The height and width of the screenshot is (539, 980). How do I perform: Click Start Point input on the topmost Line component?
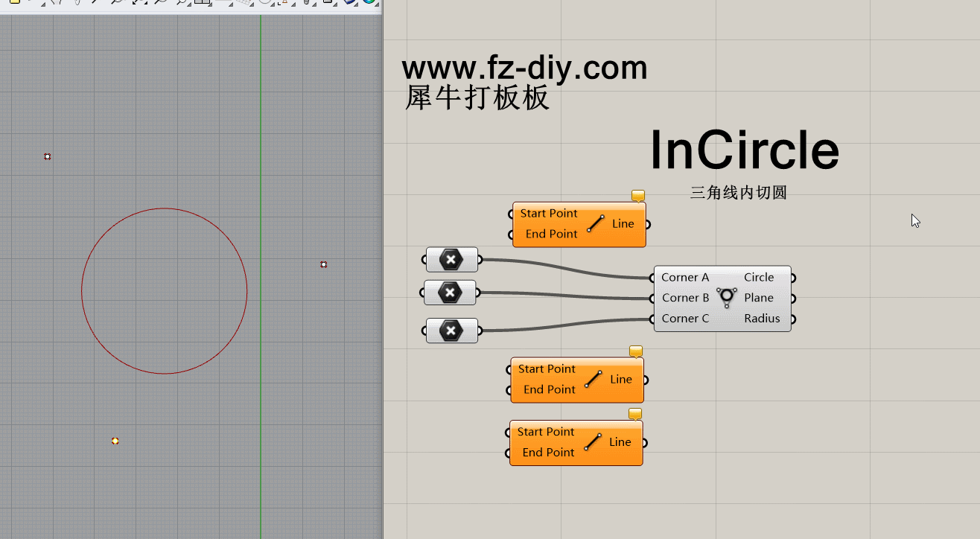[x=549, y=214]
